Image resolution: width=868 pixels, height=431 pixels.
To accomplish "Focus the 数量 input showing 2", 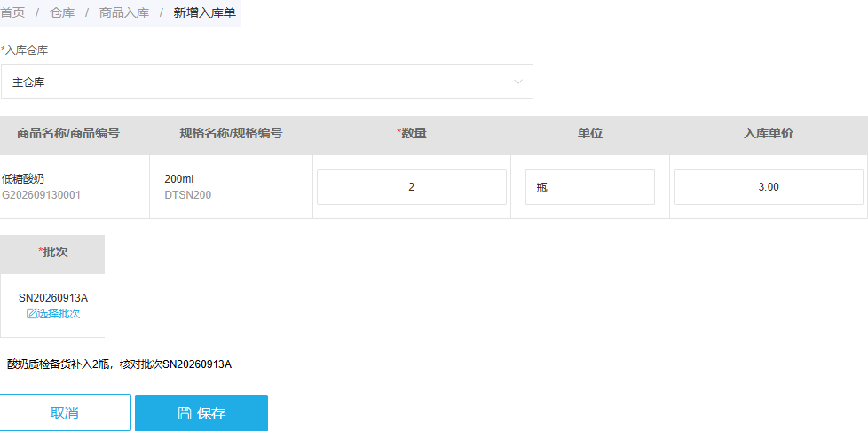I will pos(411,187).
